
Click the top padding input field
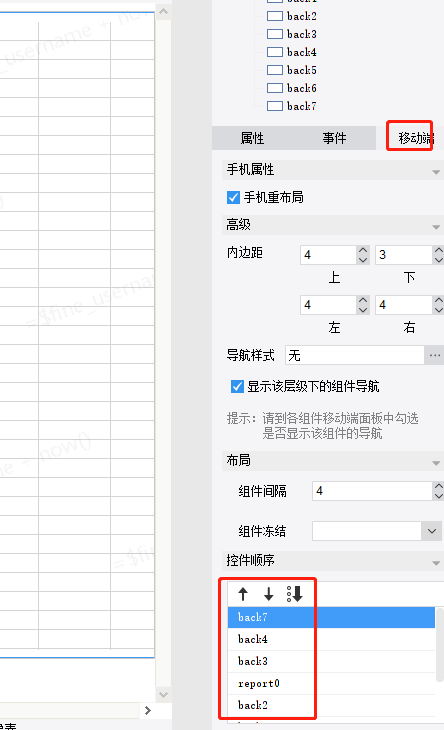click(329, 255)
